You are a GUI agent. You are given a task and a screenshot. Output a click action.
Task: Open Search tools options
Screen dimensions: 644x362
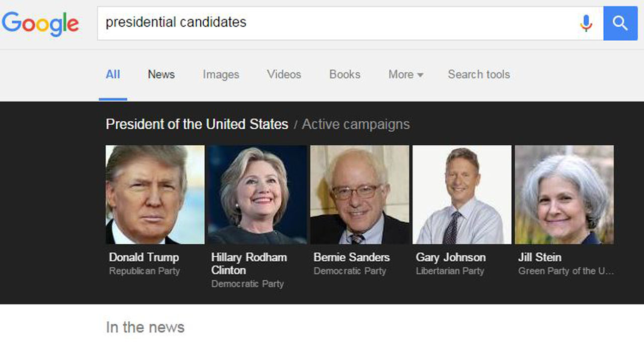point(478,74)
